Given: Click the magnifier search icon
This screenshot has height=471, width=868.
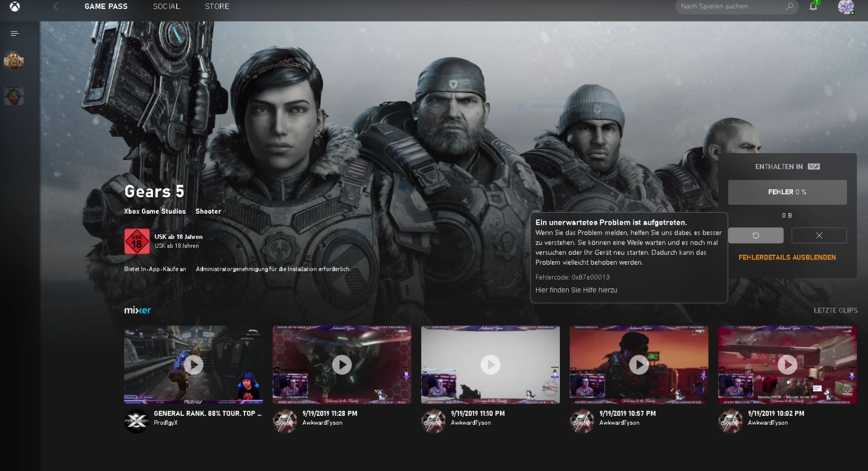Looking at the screenshot, I should tap(789, 6).
